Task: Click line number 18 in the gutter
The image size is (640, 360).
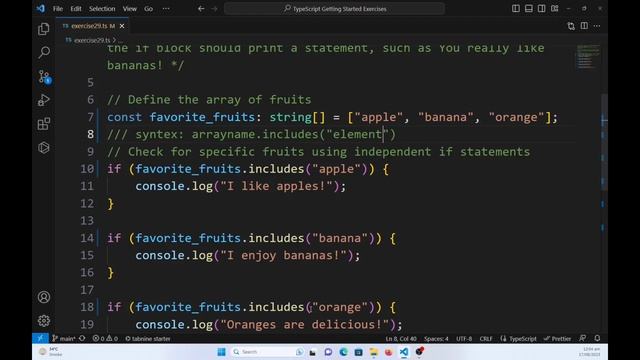Action: click(x=87, y=307)
